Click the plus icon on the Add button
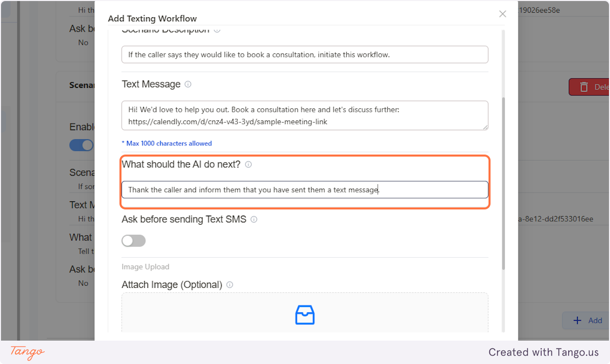 click(577, 320)
